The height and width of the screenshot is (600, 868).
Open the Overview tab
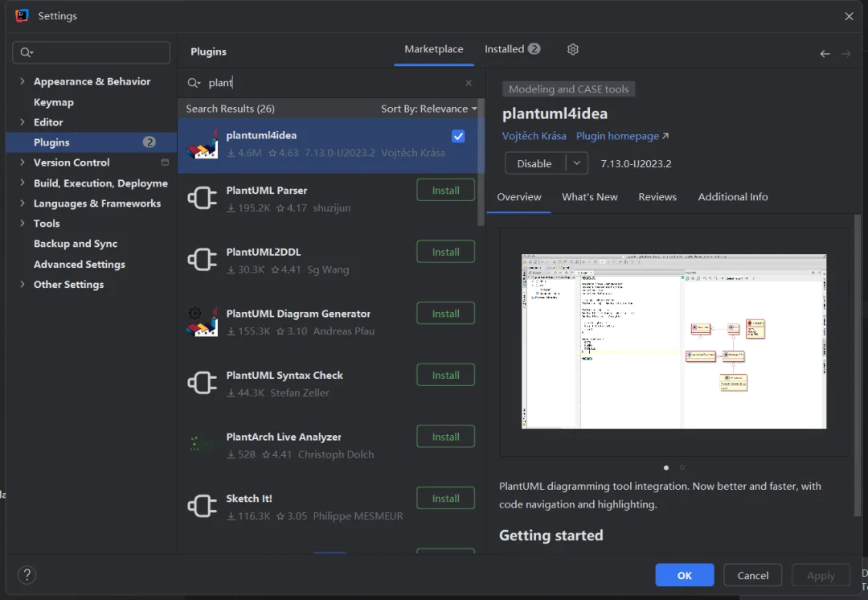518,197
